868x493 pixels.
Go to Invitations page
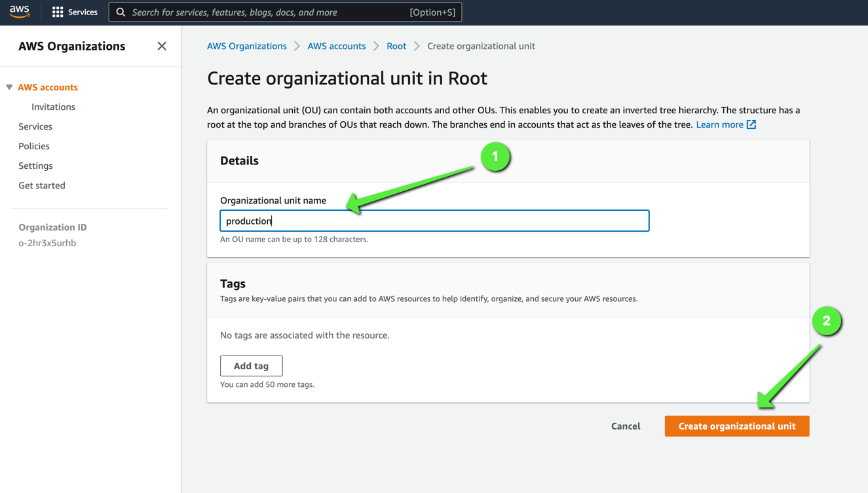tap(53, 107)
